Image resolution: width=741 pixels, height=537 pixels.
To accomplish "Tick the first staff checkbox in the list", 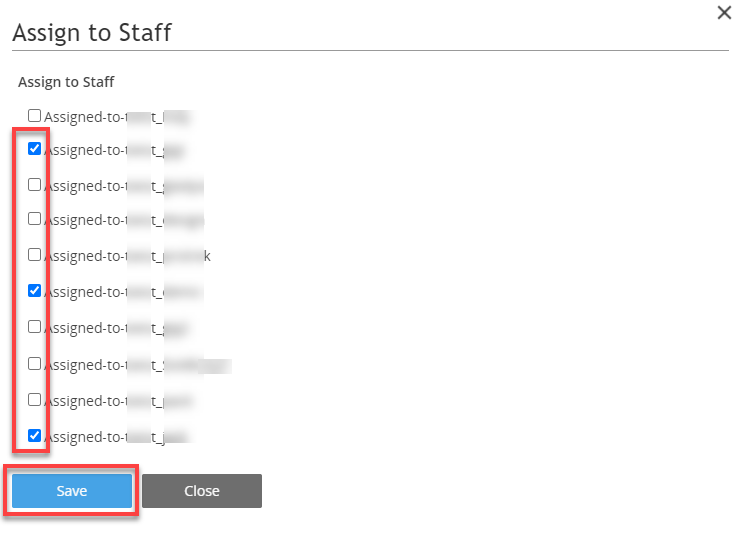I will tap(34, 116).
